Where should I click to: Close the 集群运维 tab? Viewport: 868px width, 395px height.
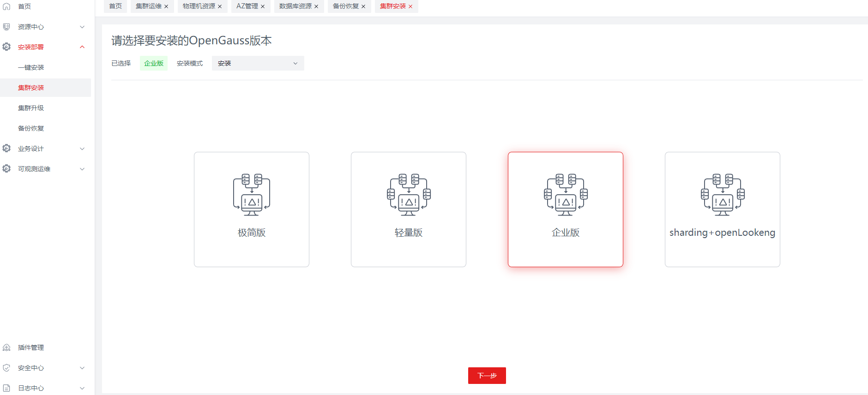(x=166, y=6)
